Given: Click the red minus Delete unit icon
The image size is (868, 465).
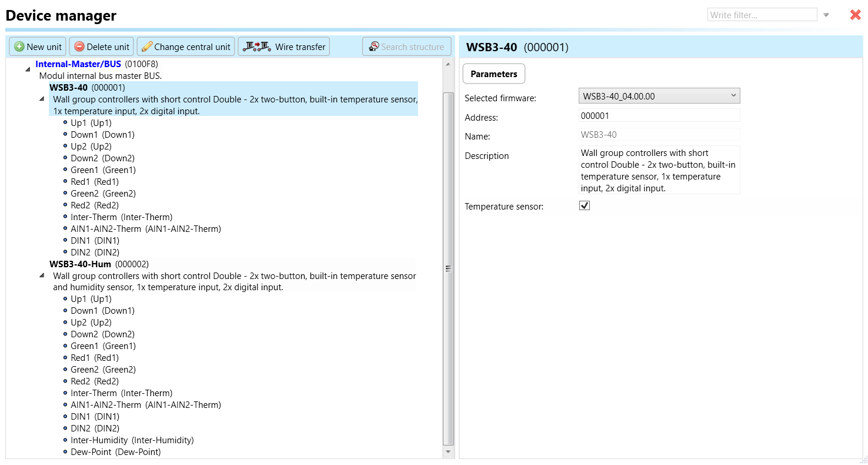Looking at the screenshot, I should (x=79, y=47).
